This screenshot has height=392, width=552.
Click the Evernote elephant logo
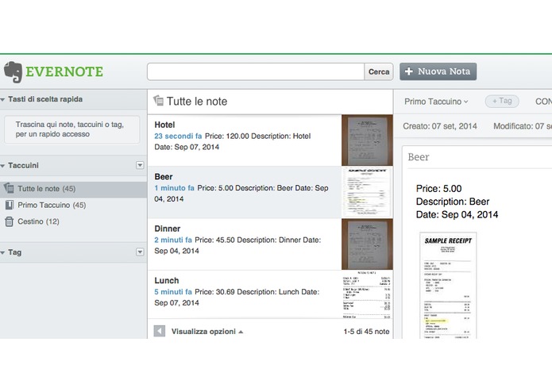[13, 72]
